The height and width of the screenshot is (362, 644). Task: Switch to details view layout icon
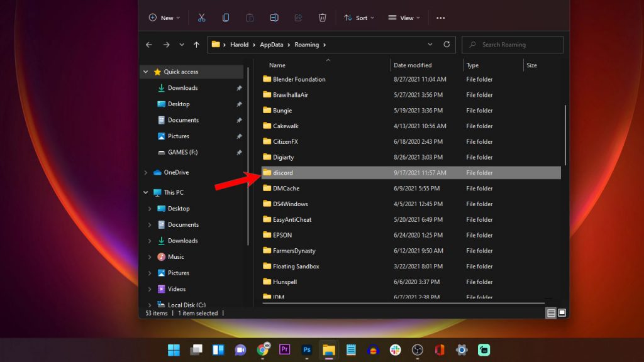pyautogui.click(x=551, y=313)
